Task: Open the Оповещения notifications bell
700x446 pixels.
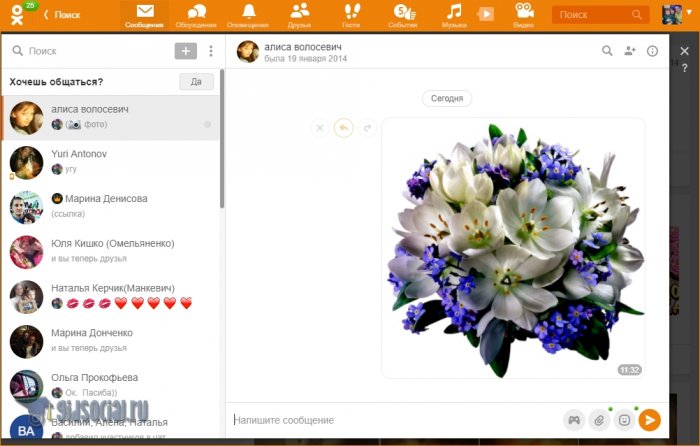Action: pos(247,15)
